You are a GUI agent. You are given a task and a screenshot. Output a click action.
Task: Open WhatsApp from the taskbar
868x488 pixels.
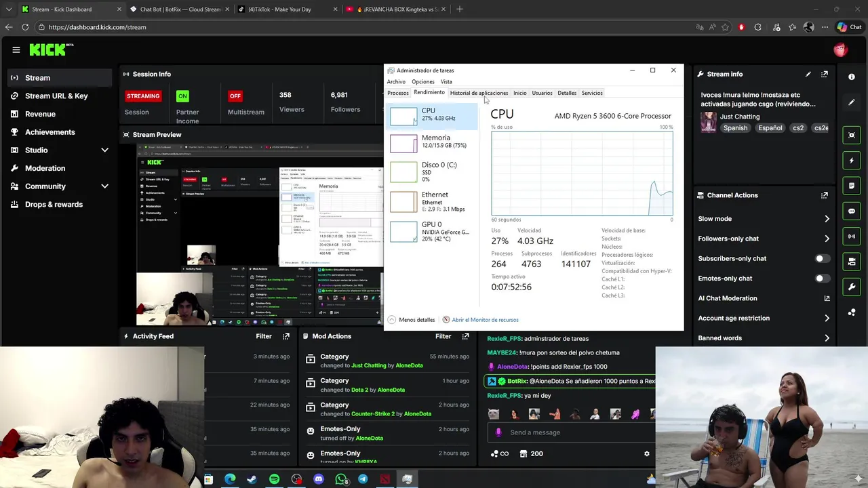tap(341, 479)
